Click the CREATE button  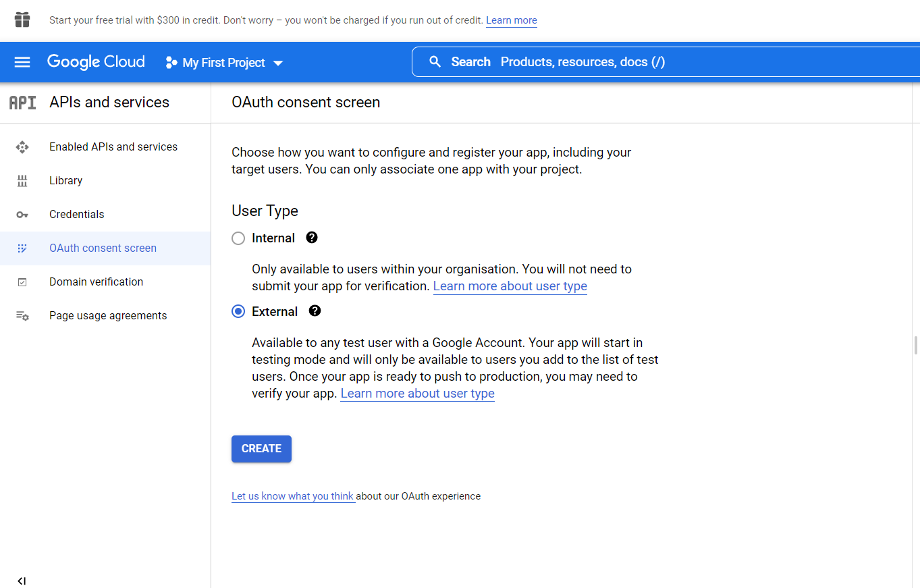click(x=261, y=449)
